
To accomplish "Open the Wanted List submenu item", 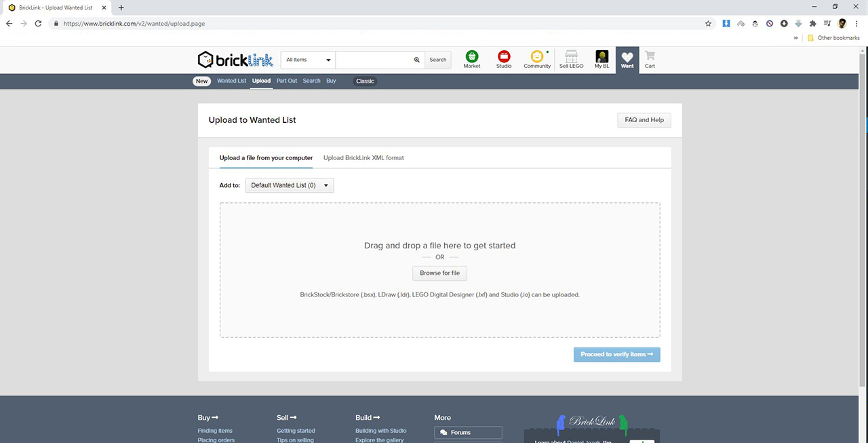I will pyautogui.click(x=232, y=81).
